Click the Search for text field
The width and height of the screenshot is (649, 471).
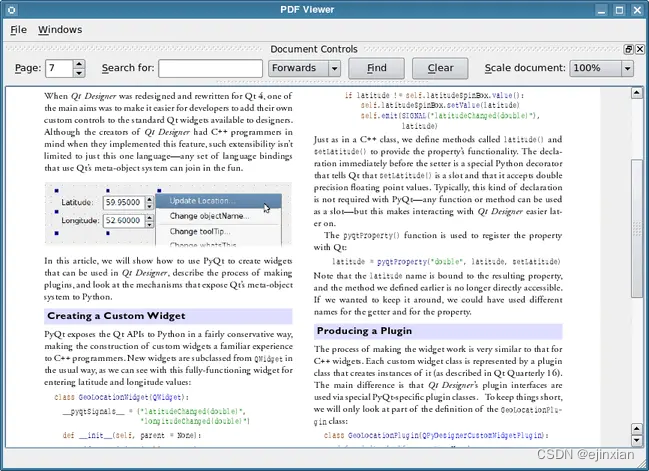210,68
